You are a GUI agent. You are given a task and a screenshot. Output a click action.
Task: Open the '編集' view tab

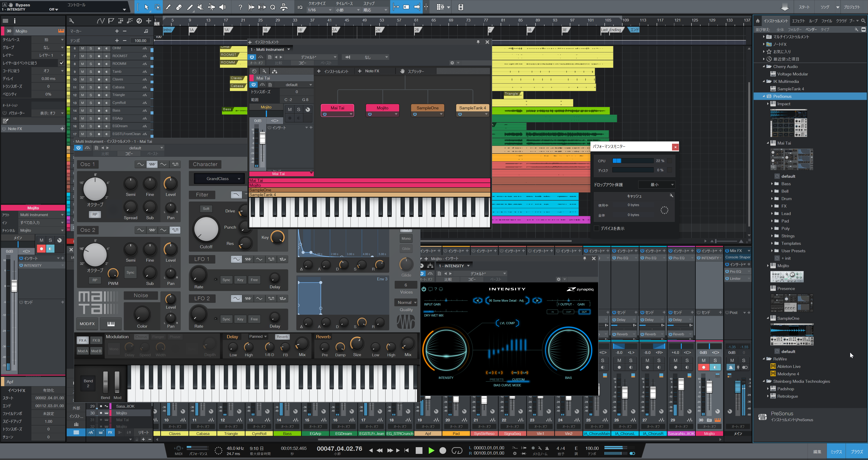tap(817, 452)
